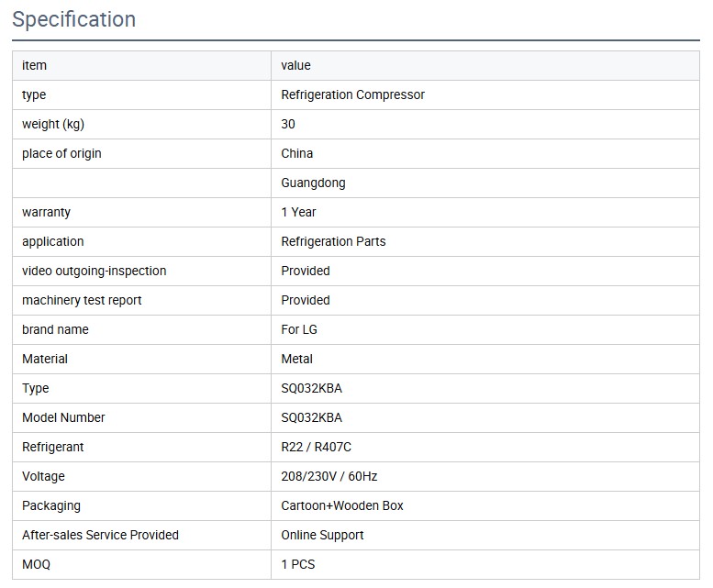Click the 'R22 / R407C' refrigerant value
The height and width of the screenshot is (588, 713).
[316, 447]
